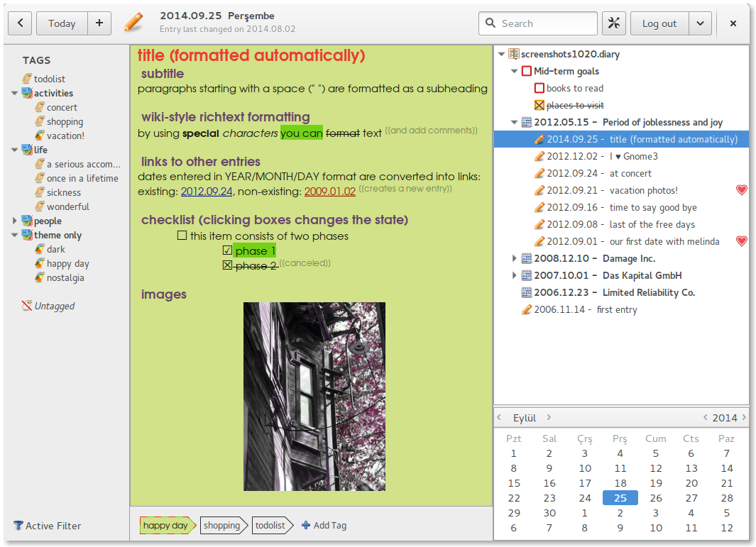This screenshot has width=756, height=547.
Task: Open the tools settings button
Action: click(x=614, y=23)
